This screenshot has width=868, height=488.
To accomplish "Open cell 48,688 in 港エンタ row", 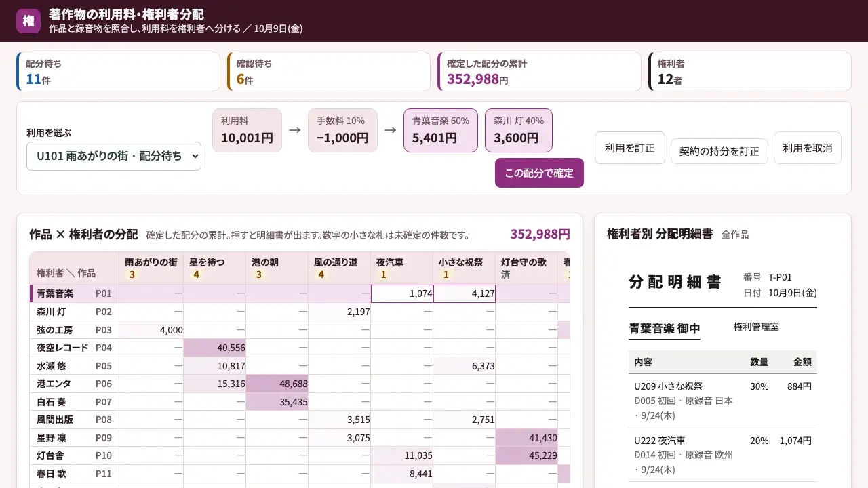I will tap(277, 384).
